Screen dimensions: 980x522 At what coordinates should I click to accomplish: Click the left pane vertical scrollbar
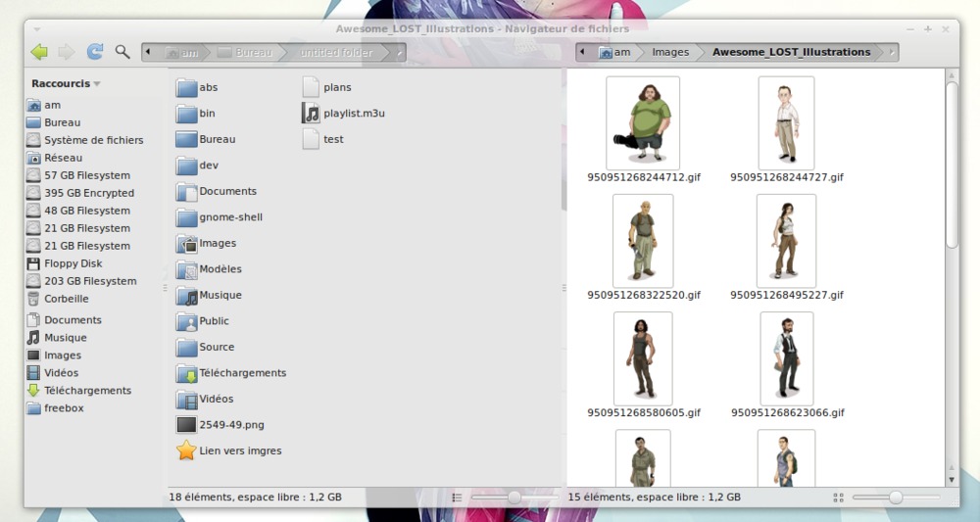coord(563,139)
